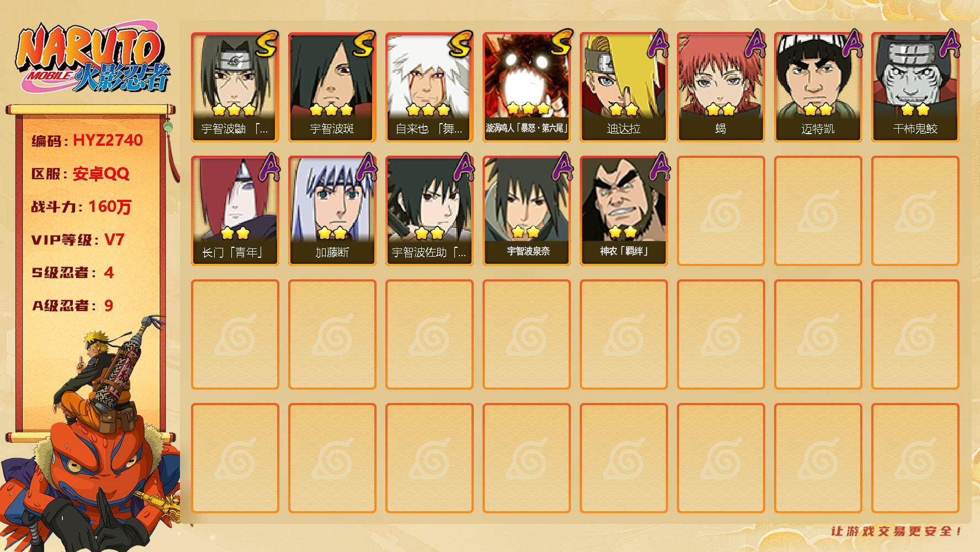Screen dimensions: 980x552
Task: Select the 加藤断 ninja card
Action: pos(332,211)
